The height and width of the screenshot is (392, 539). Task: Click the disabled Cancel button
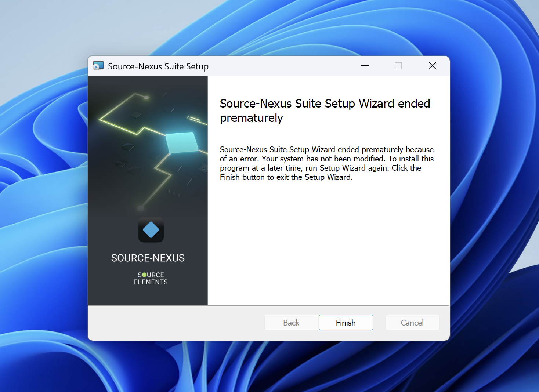(x=412, y=323)
